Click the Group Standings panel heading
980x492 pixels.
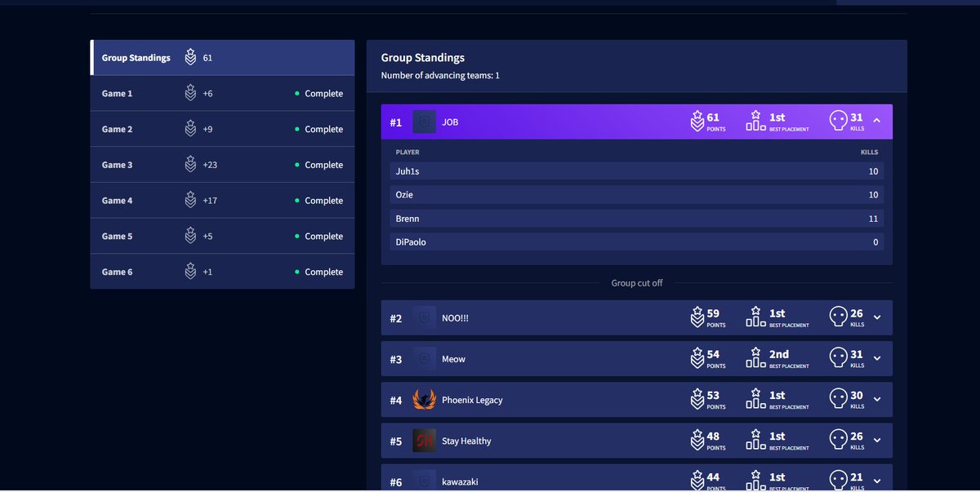click(x=423, y=58)
